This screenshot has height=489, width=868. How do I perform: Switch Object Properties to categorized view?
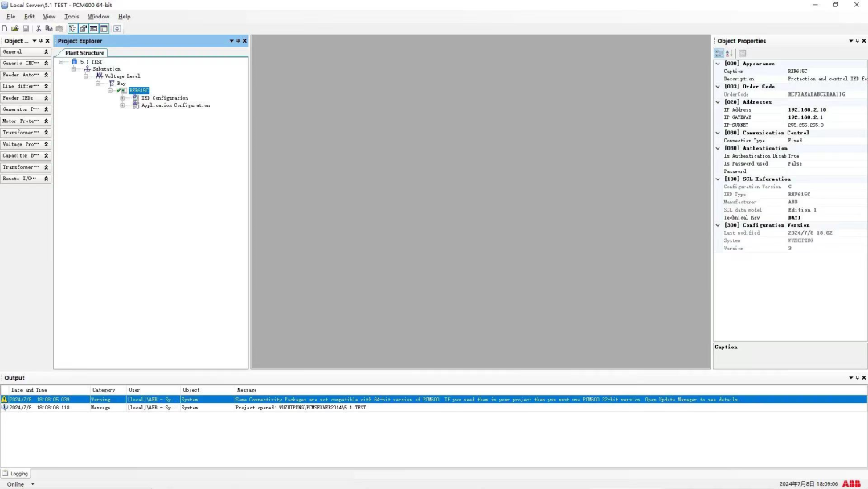click(719, 53)
